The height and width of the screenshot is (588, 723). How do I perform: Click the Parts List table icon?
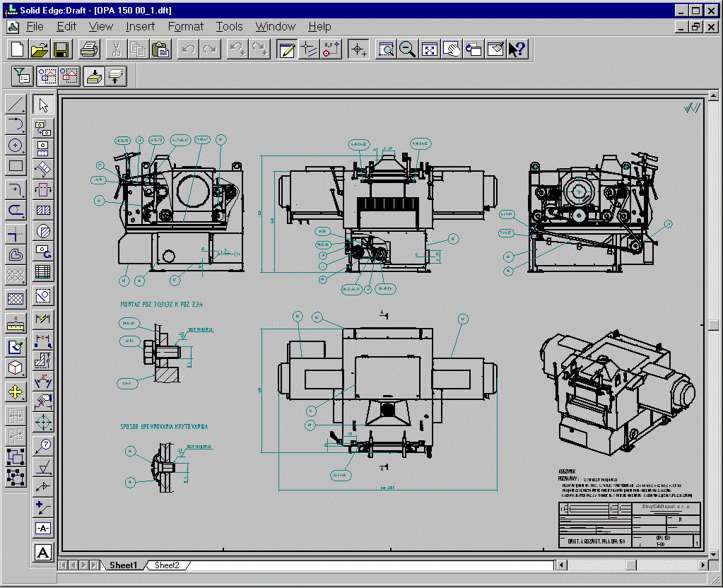click(x=43, y=271)
